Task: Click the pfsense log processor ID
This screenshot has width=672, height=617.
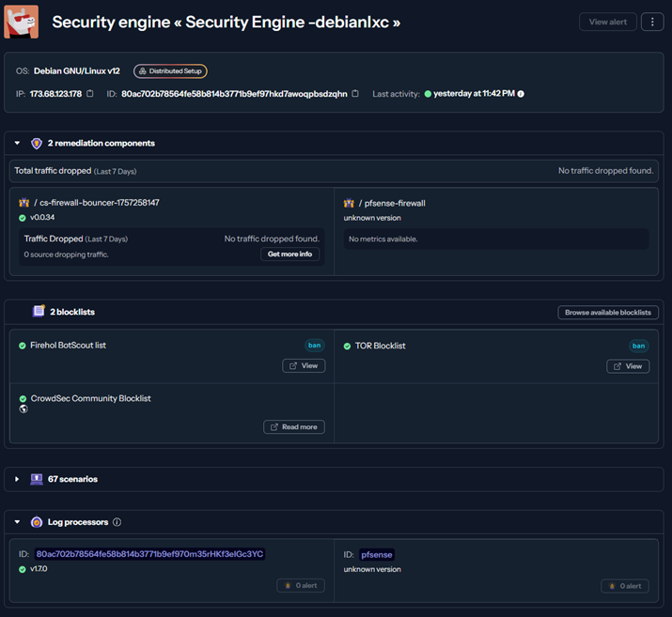Action: 376,554
